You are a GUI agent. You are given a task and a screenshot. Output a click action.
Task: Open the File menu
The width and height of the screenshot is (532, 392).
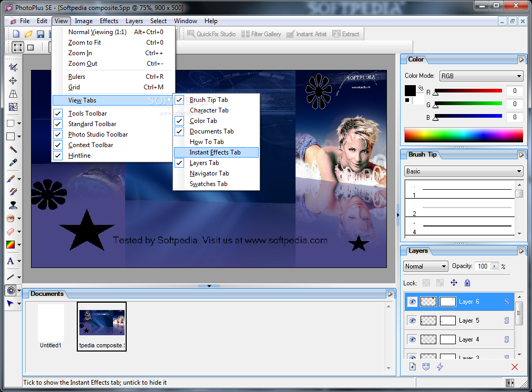click(24, 21)
